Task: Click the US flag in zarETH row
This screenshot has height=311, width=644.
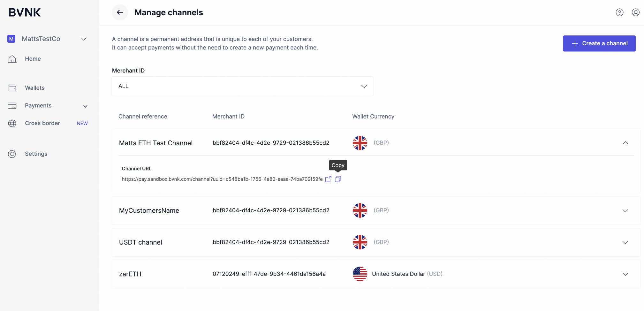Action: click(360, 274)
